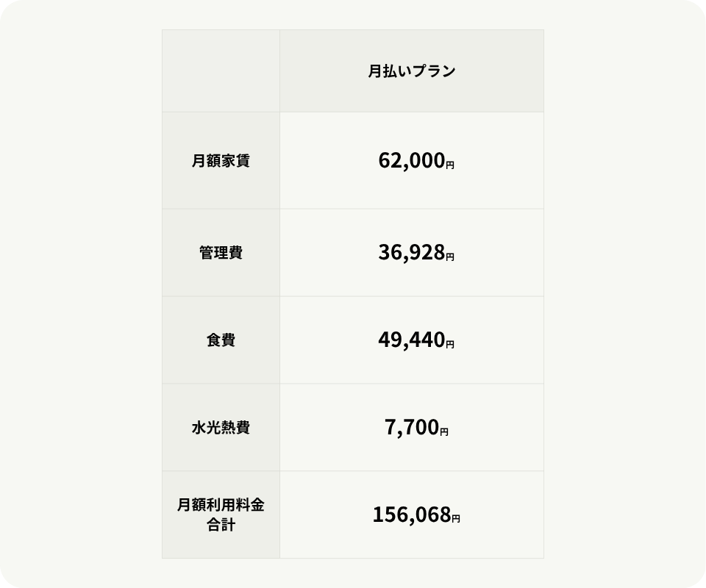This screenshot has height=588, width=706.
Task: Click the empty top-left header cell
Action: pyautogui.click(x=221, y=71)
